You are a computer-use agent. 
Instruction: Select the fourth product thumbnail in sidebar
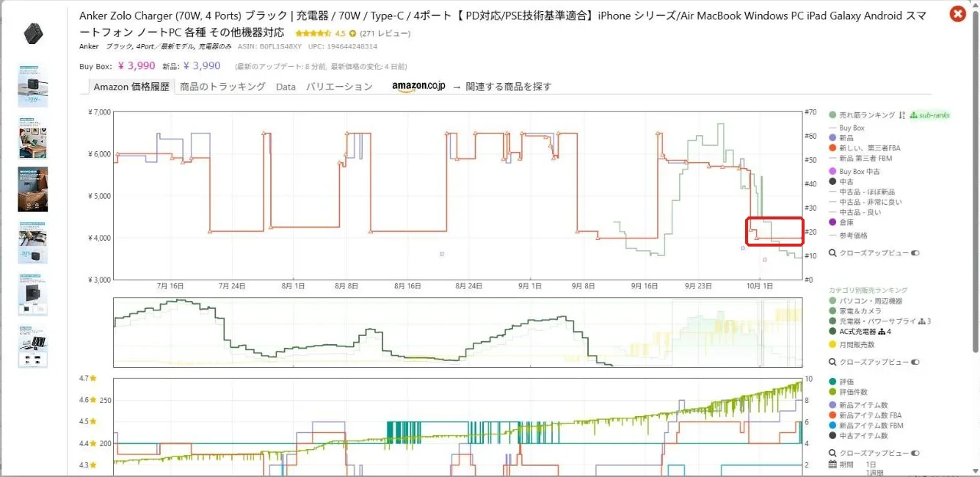coord(33,189)
